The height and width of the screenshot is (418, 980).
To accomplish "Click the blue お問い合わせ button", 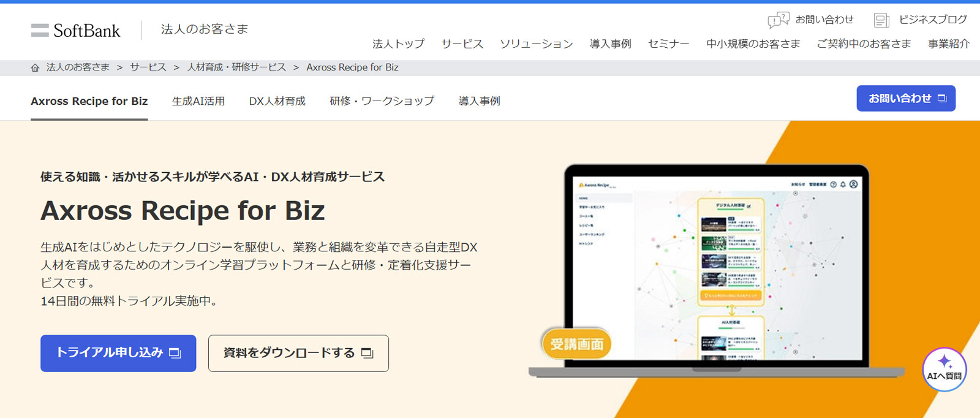I will pyautogui.click(x=906, y=98).
